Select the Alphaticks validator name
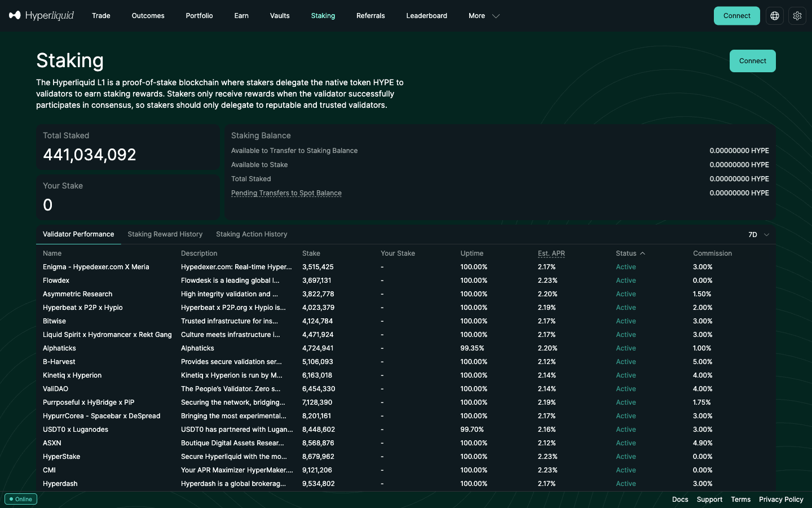Viewport: 812px width, 508px height. click(59, 348)
